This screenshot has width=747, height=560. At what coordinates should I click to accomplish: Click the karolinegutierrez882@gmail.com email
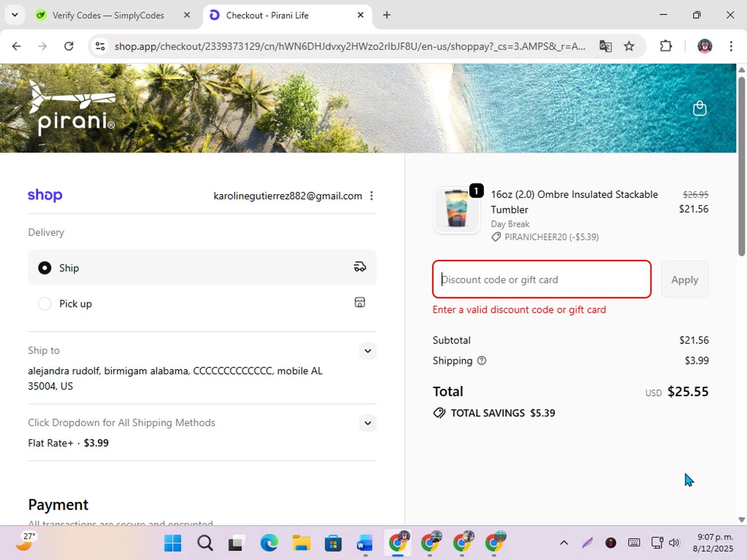[x=288, y=196]
